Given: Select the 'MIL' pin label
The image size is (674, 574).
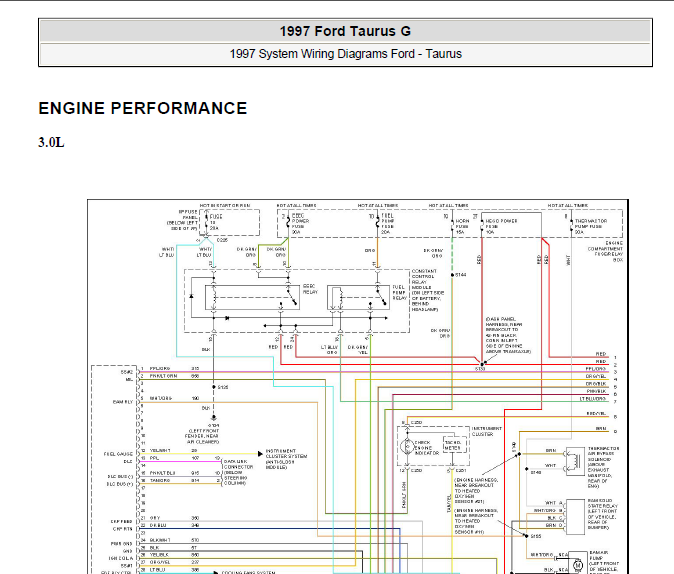Looking at the screenshot, I should coord(129,380).
